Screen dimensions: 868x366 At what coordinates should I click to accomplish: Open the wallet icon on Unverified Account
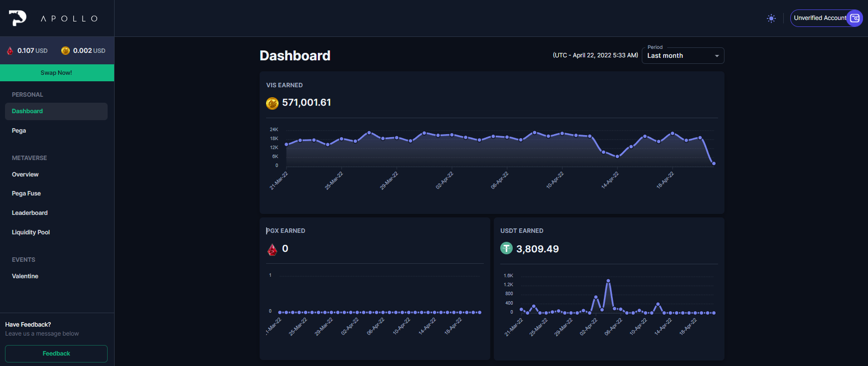coord(855,18)
